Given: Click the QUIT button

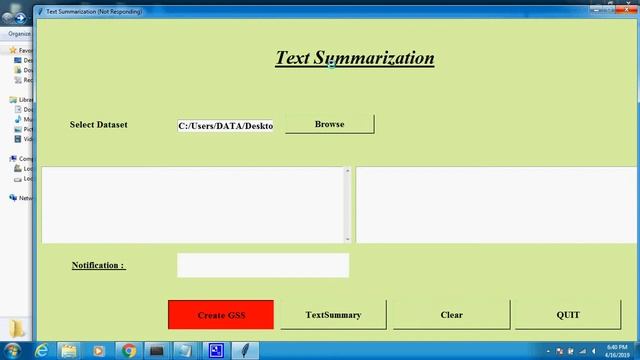Looking at the screenshot, I should [x=568, y=315].
